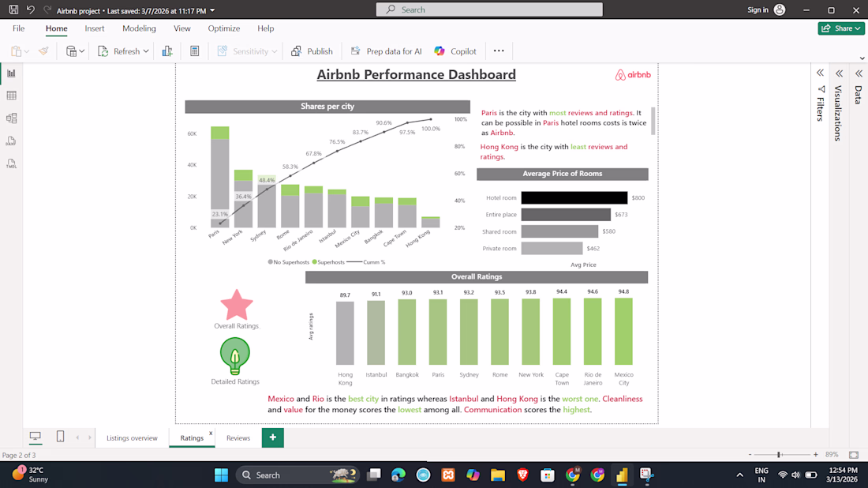Open DAX query view in sidebar
The width and height of the screenshot is (868, 488).
pos(11,141)
